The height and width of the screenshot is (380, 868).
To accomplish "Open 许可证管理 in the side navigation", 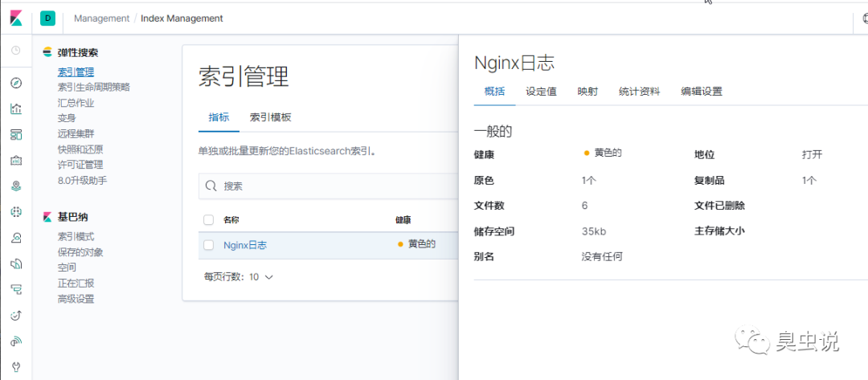I will [80, 165].
